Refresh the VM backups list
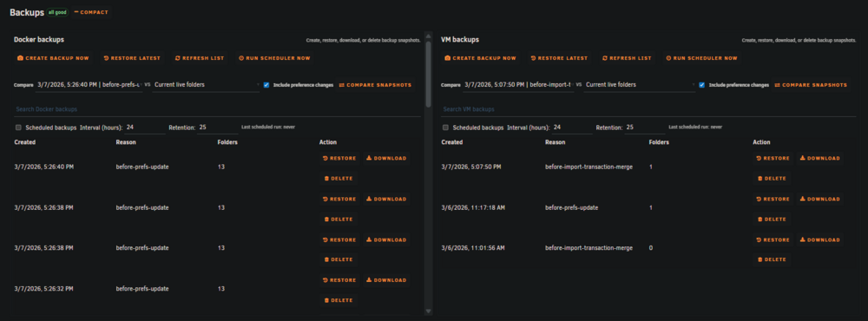 (627, 58)
